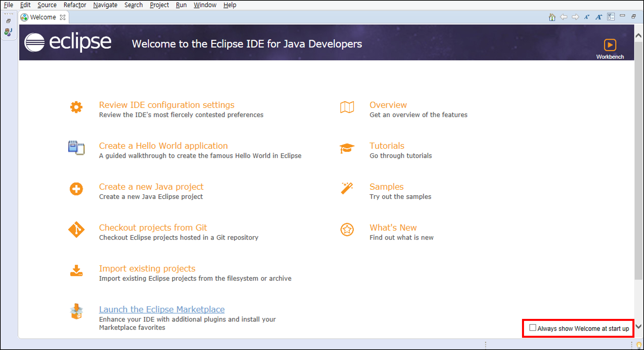Open Review IDE configuration settings link
The height and width of the screenshot is (350, 644).
(x=167, y=105)
